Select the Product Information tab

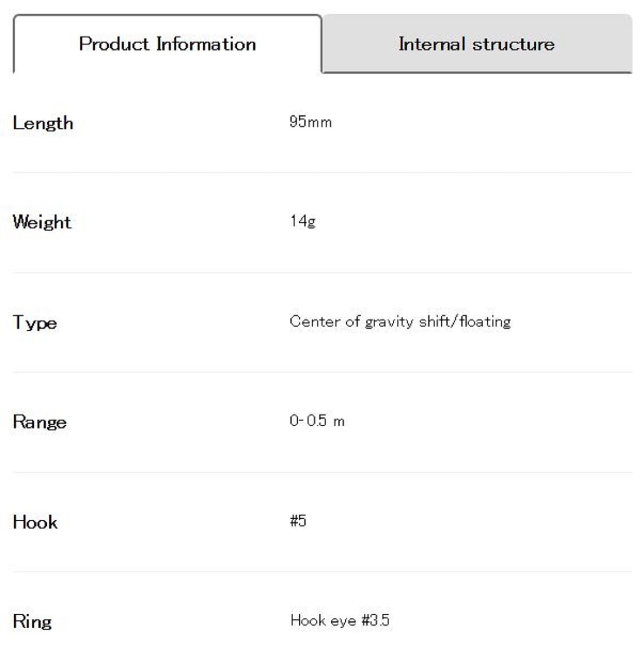(168, 44)
